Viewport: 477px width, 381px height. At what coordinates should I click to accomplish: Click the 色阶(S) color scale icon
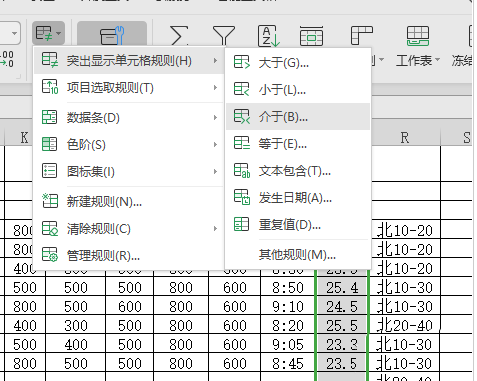click(49, 144)
